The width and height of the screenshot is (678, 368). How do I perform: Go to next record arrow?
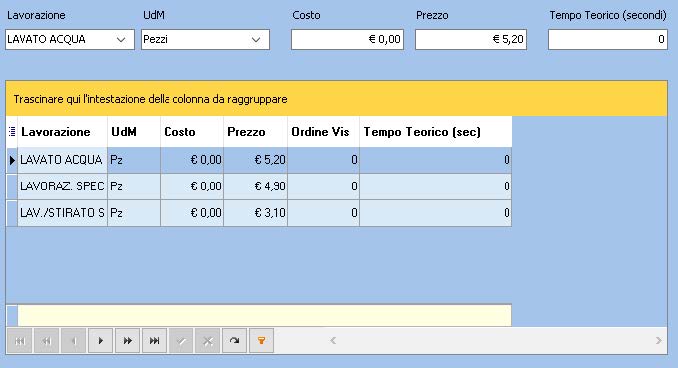click(x=100, y=341)
